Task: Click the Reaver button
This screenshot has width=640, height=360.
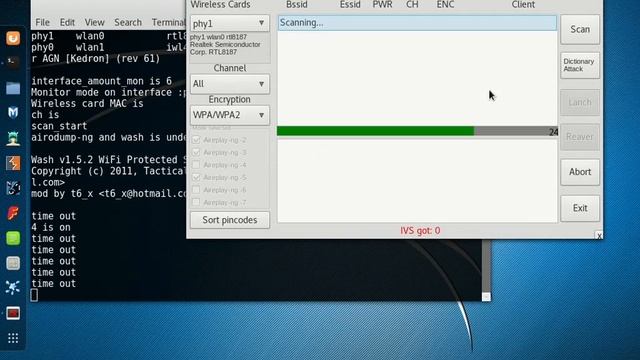Action: (x=580, y=137)
